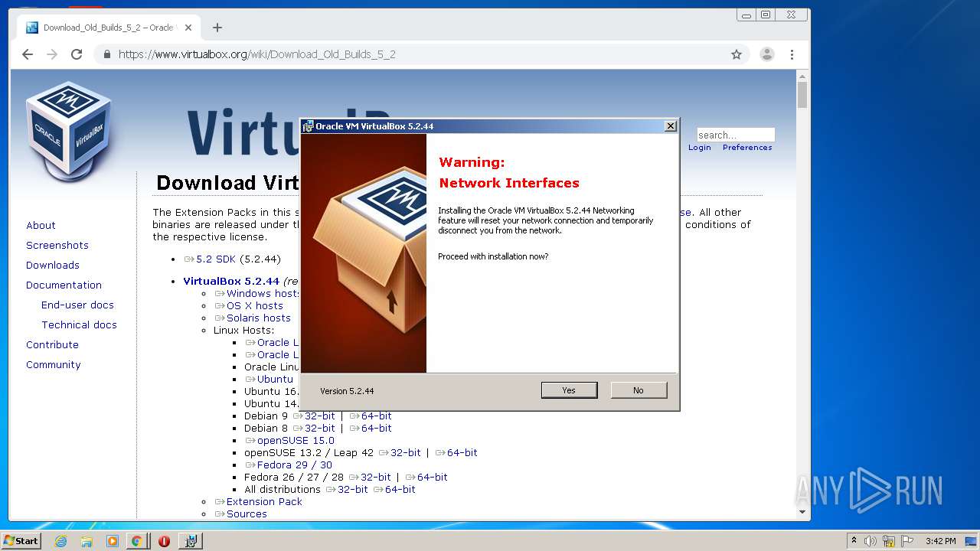Open Documentation in sidebar
Screen dimensions: 980x551
tap(64, 285)
